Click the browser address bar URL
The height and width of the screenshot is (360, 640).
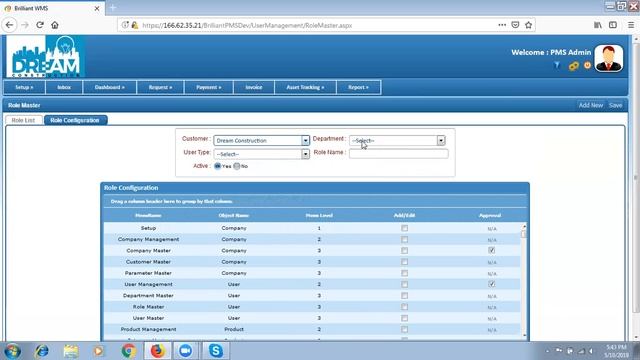[247, 25]
